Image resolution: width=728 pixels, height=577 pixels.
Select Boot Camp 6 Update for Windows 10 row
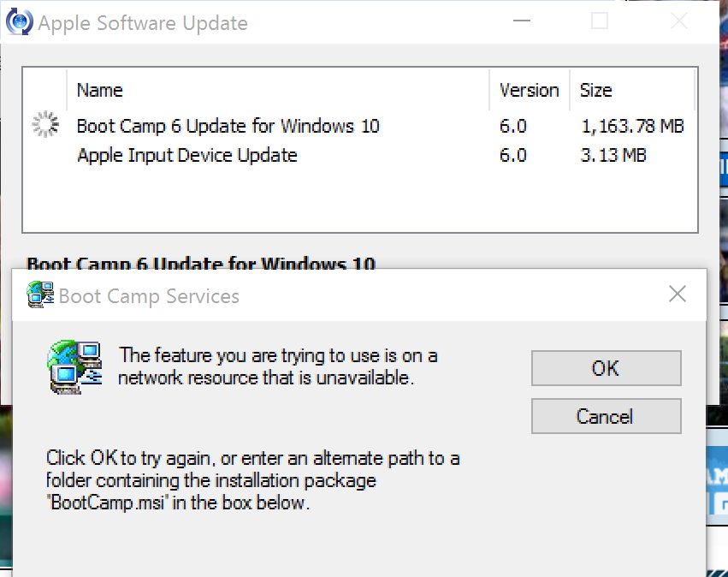(228, 126)
